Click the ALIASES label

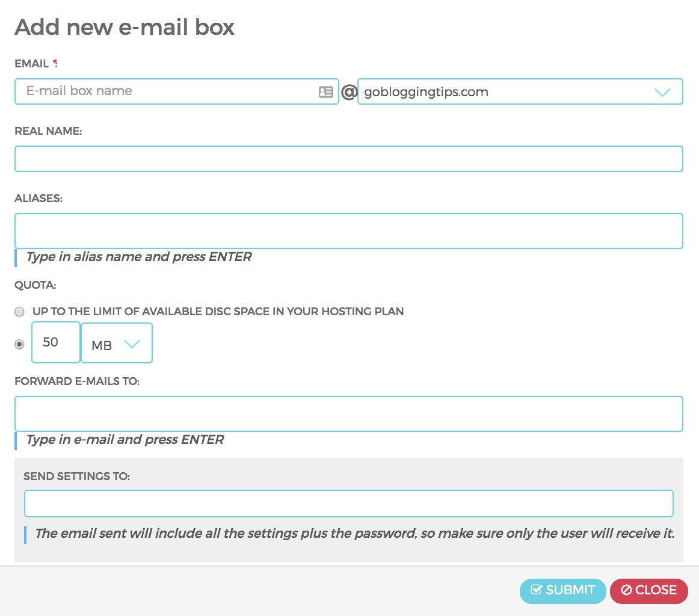click(x=38, y=199)
